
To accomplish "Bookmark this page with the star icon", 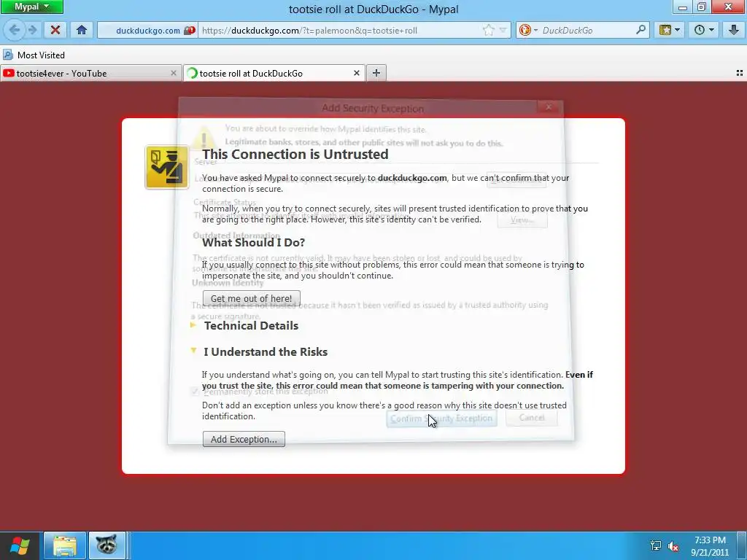I will 488,31.
